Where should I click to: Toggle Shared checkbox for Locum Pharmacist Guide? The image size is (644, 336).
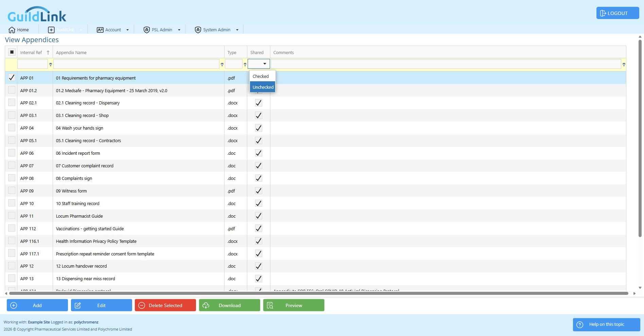tap(258, 216)
